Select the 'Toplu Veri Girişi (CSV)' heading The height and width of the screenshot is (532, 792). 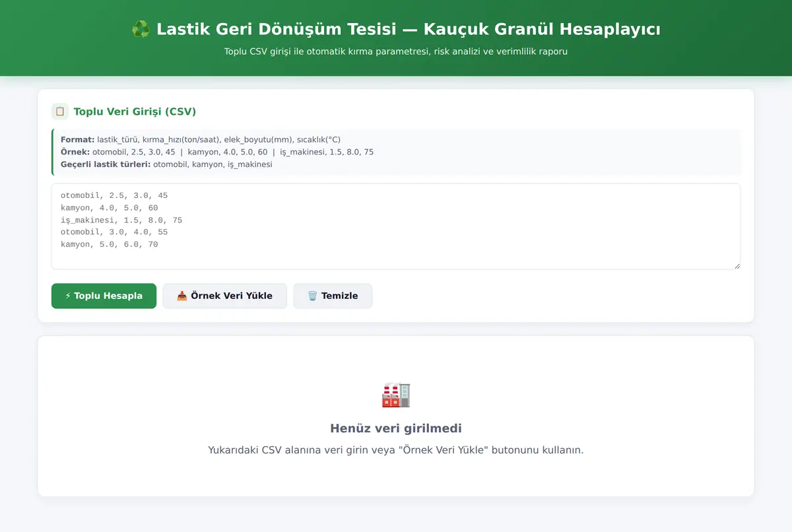tap(135, 112)
